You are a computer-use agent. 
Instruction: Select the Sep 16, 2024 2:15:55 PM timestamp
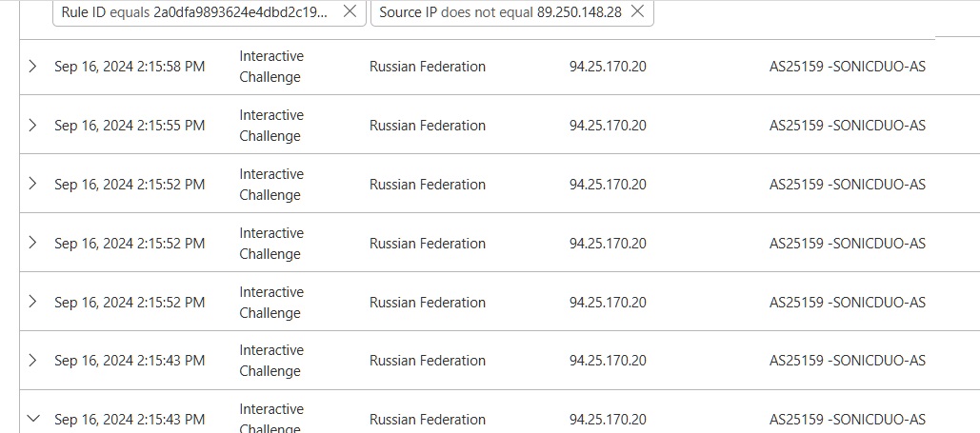[130, 126]
